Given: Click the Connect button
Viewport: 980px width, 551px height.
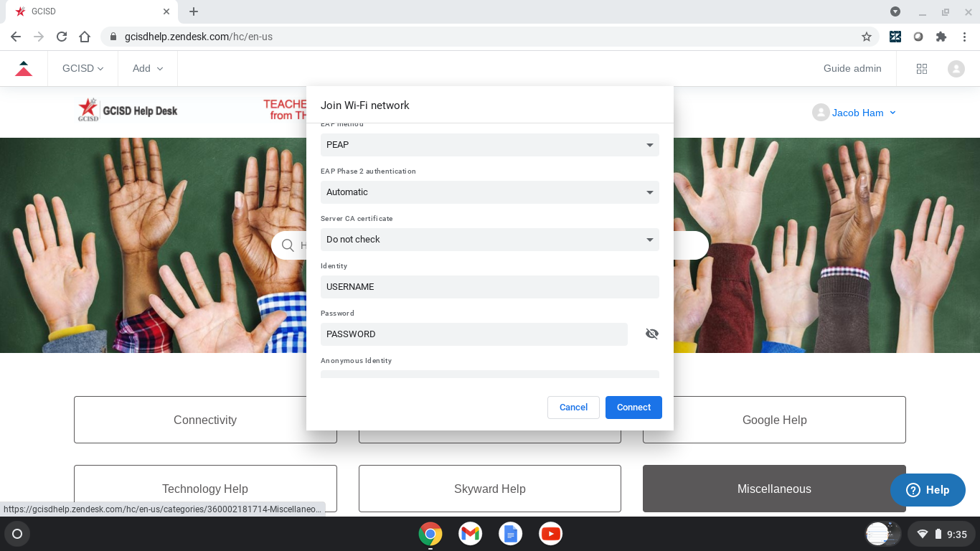Looking at the screenshot, I should click(x=633, y=407).
